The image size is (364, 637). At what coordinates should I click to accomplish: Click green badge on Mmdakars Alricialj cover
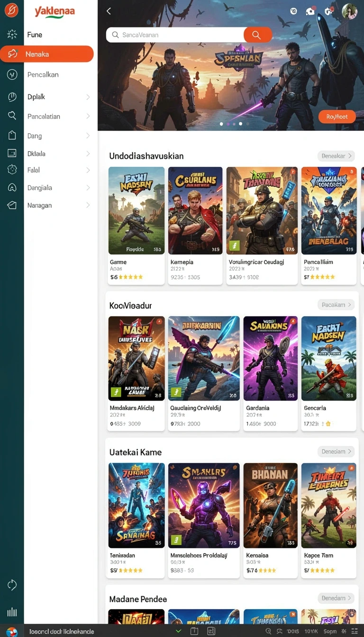(x=116, y=392)
